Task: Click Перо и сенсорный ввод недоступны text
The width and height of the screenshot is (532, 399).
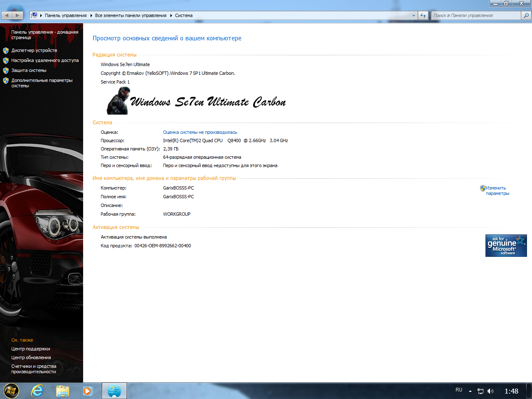Action: (220, 165)
